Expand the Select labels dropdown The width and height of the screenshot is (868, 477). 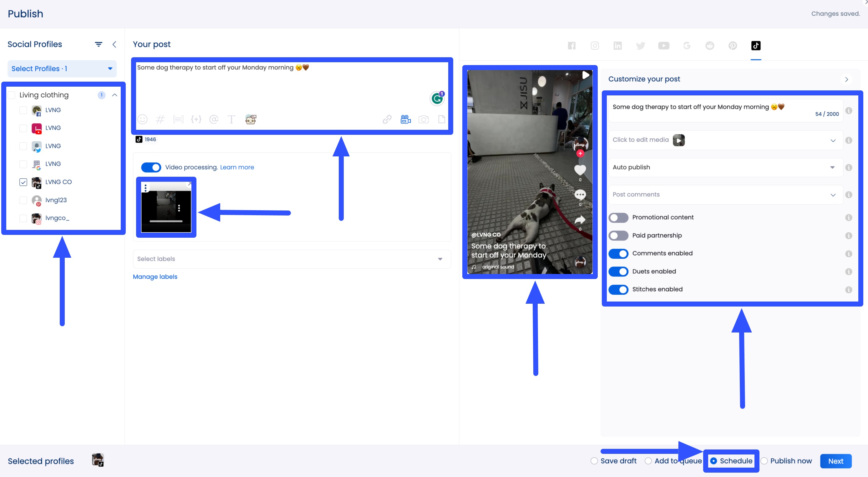click(x=292, y=259)
